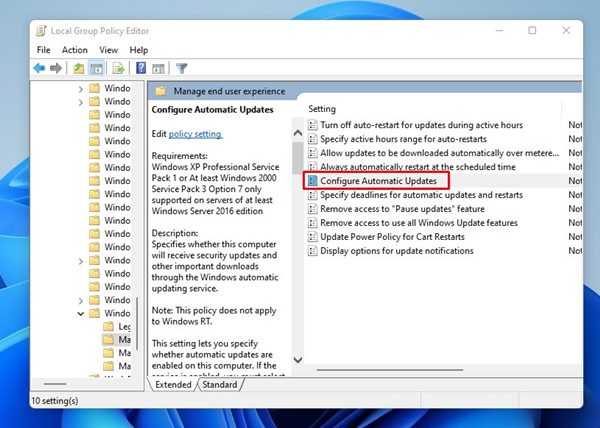This screenshot has height=428, width=600.
Task: Click policy icon for Specify active hours range
Action: pos(313,139)
